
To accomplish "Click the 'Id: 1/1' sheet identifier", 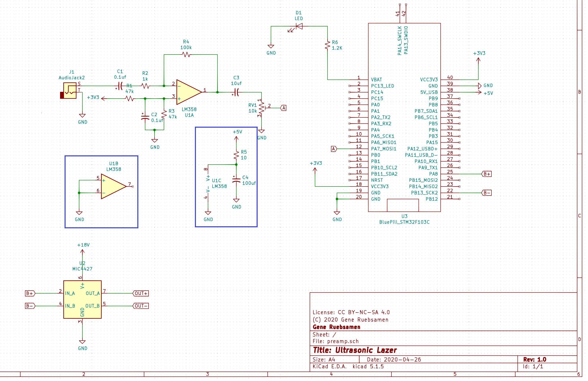I will tap(533, 367).
